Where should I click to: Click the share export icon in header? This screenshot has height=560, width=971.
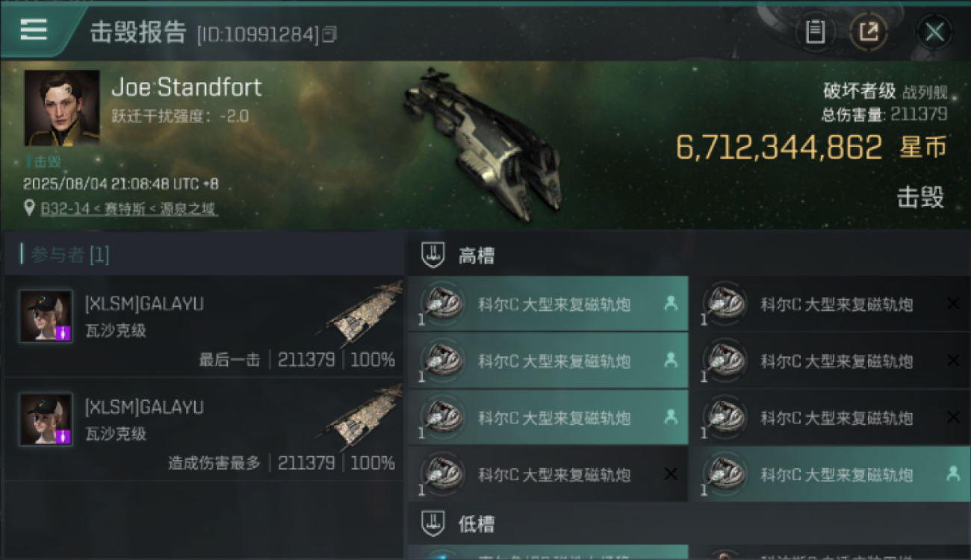click(x=869, y=32)
